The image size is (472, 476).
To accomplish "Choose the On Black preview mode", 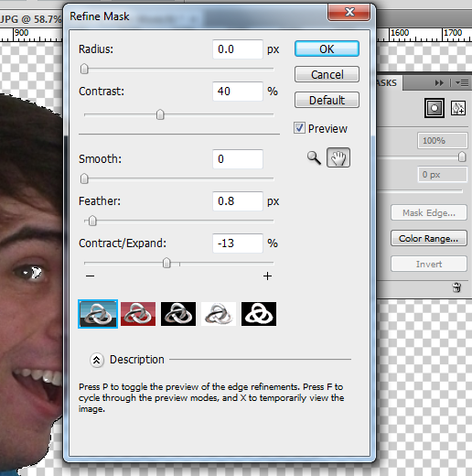I will coord(178,314).
